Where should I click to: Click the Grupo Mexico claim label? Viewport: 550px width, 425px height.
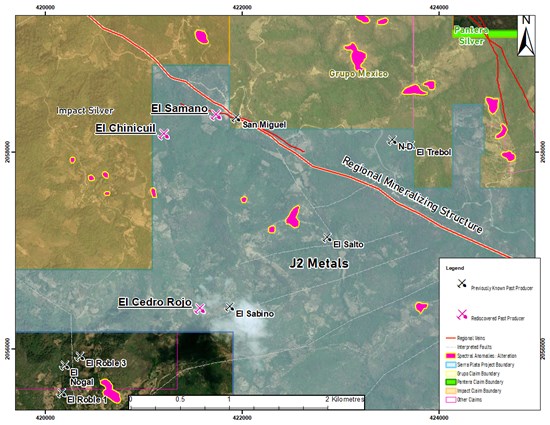tap(358, 74)
